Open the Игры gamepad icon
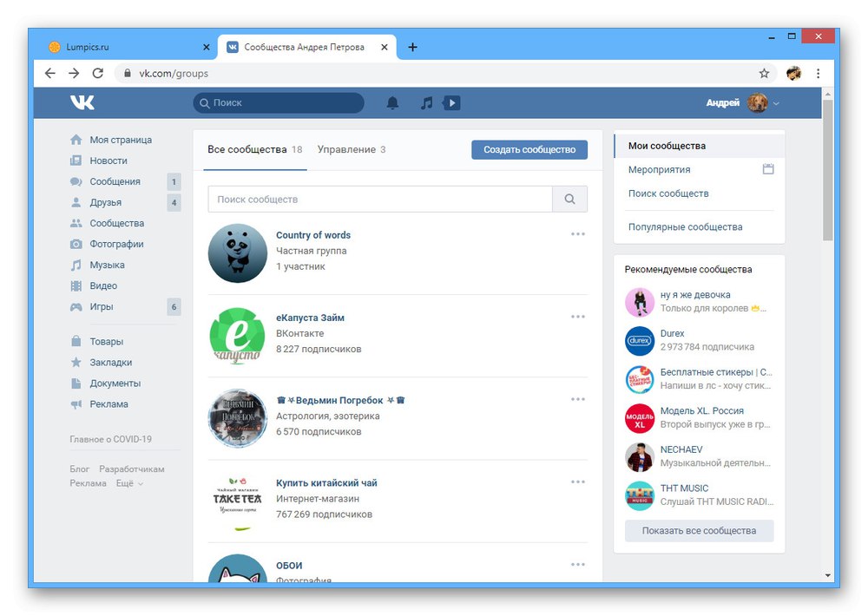Screen dimensions: 868x616 tap(76, 306)
